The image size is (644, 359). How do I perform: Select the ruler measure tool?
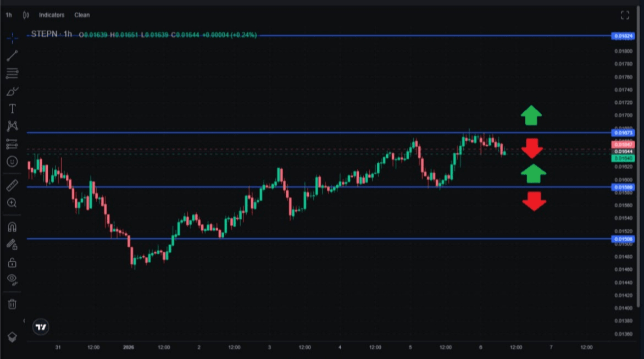(12, 185)
